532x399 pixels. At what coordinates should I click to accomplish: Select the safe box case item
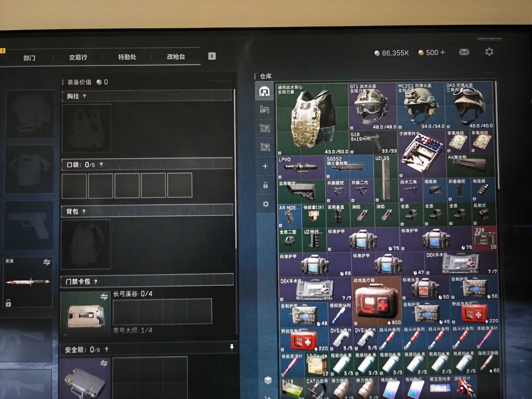pos(85,378)
